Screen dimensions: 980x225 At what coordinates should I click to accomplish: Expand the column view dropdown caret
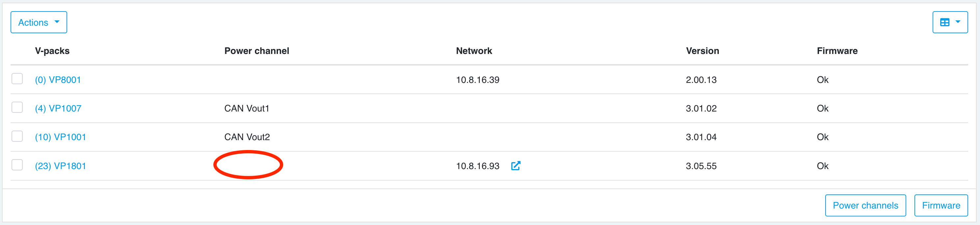pos(958,22)
